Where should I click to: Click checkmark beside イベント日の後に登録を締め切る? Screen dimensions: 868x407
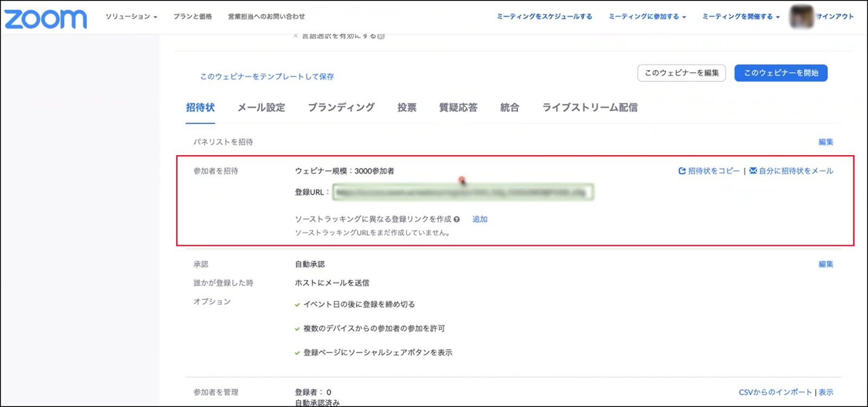(x=297, y=305)
